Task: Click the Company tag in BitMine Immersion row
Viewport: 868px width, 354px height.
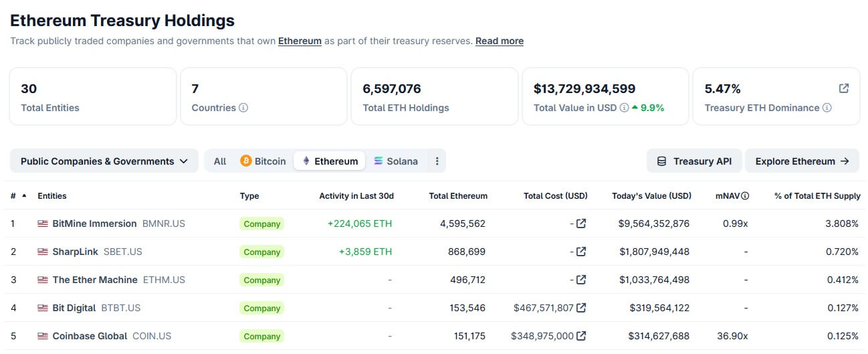Action: coord(261,224)
